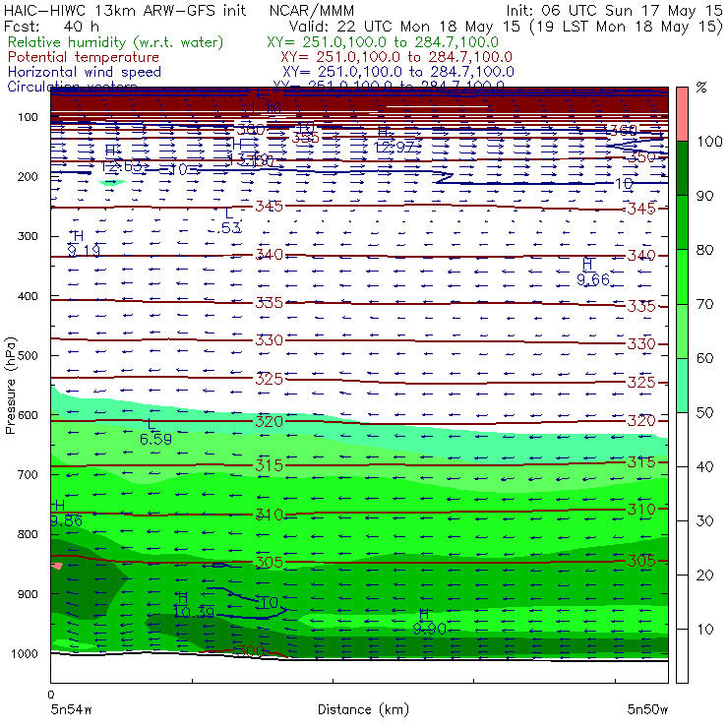
Task: Click the dark red '300' contour label near the surface
Action: pos(251,651)
